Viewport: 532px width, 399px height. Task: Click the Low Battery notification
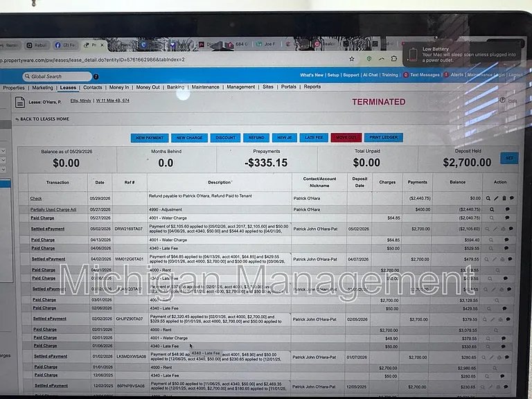click(463, 55)
